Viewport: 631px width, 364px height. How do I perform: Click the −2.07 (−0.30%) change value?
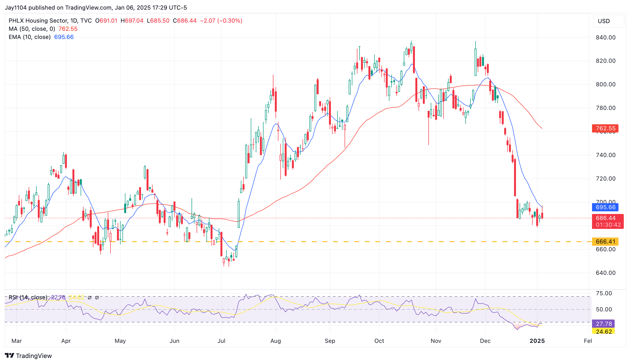[221, 20]
